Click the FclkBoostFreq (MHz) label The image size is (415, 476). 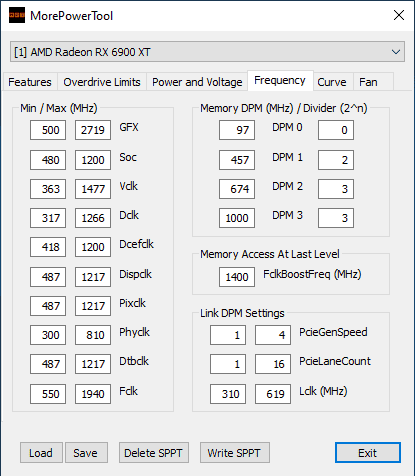click(x=312, y=274)
